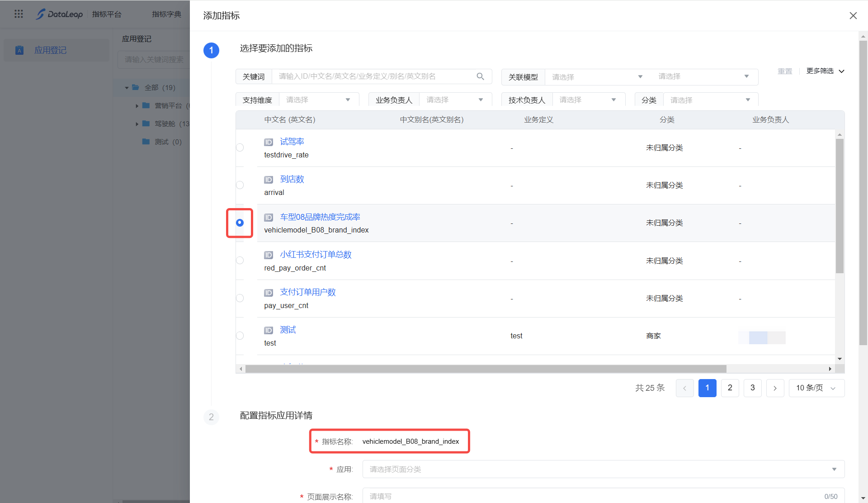The height and width of the screenshot is (503, 868).
Task: Select radio button for 测试 row
Action: click(240, 336)
